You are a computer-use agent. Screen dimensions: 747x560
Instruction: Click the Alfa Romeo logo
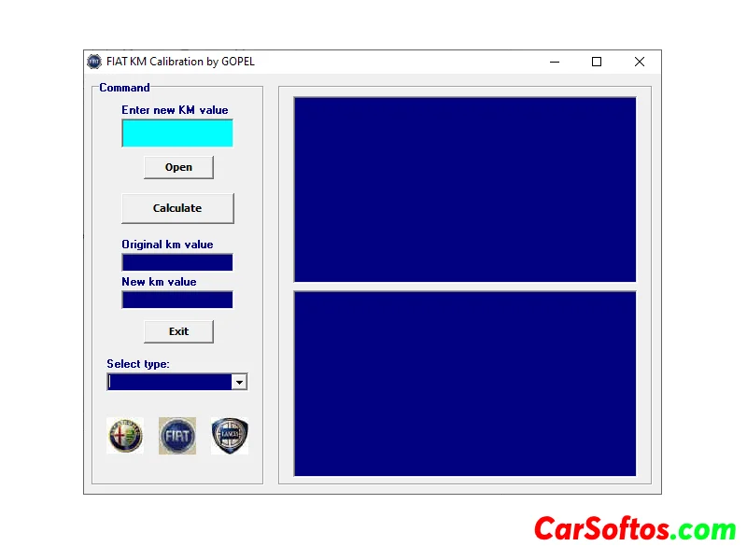click(x=125, y=436)
